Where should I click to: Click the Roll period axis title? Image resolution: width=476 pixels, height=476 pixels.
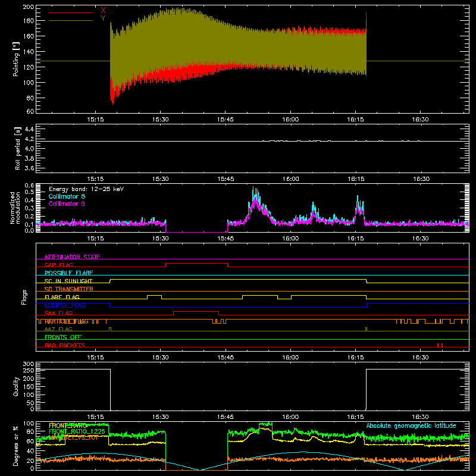click(18, 148)
